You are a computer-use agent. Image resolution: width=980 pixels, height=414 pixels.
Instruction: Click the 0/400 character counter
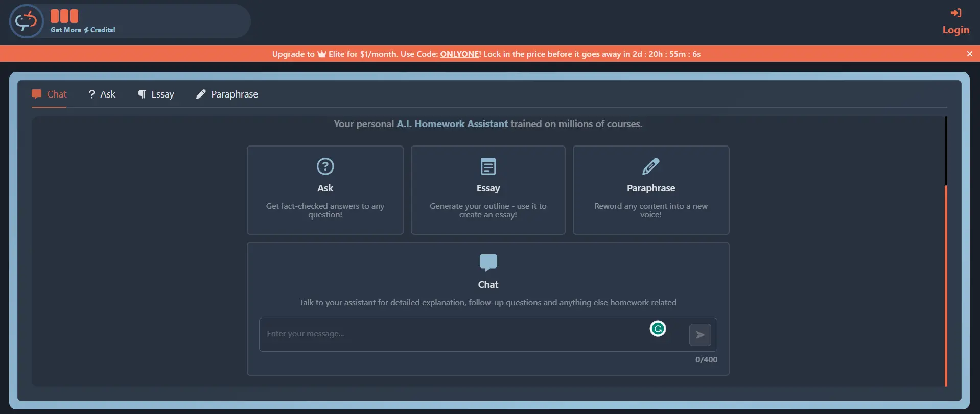[706, 359]
